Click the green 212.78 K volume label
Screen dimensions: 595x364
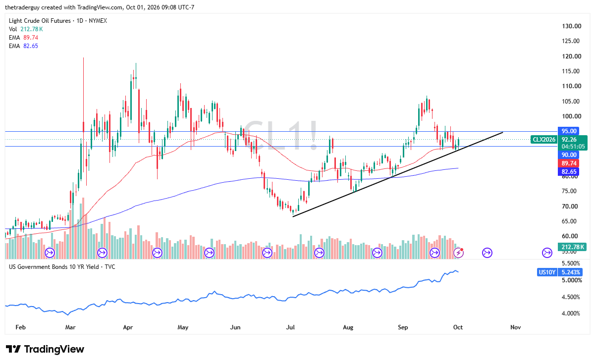[572, 247]
